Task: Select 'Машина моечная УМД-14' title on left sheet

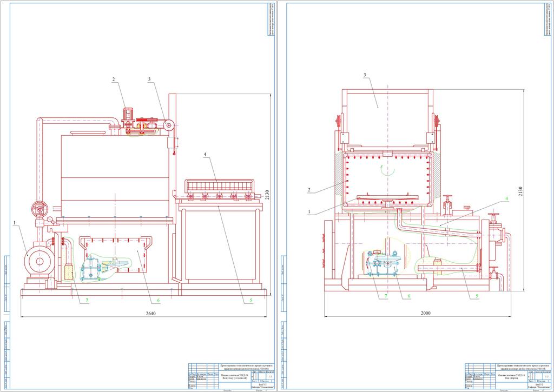Action: [x=235, y=375]
